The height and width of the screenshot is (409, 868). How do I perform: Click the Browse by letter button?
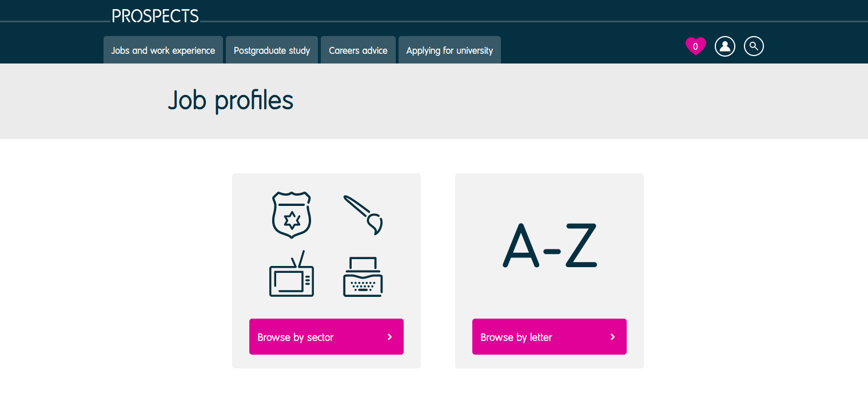click(x=550, y=337)
